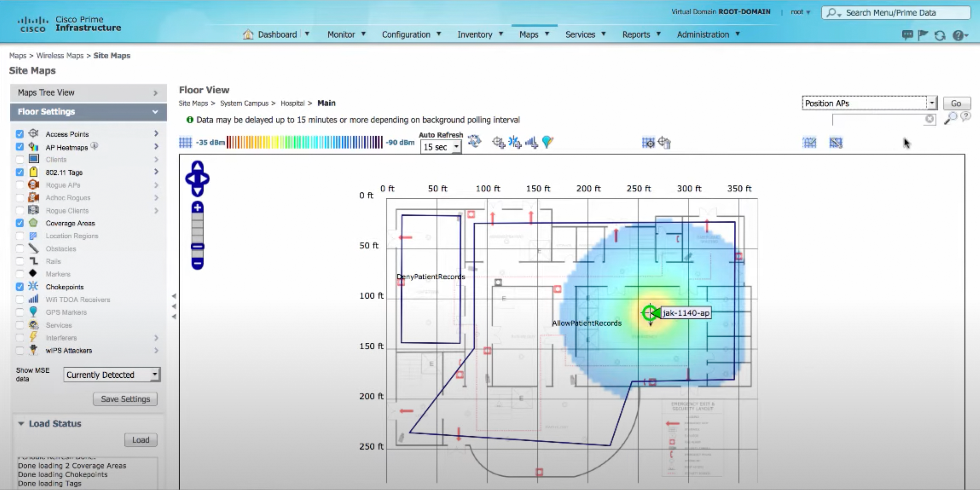The width and height of the screenshot is (980, 490).
Task: Click the Hospital breadcrumb link
Action: click(292, 103)
